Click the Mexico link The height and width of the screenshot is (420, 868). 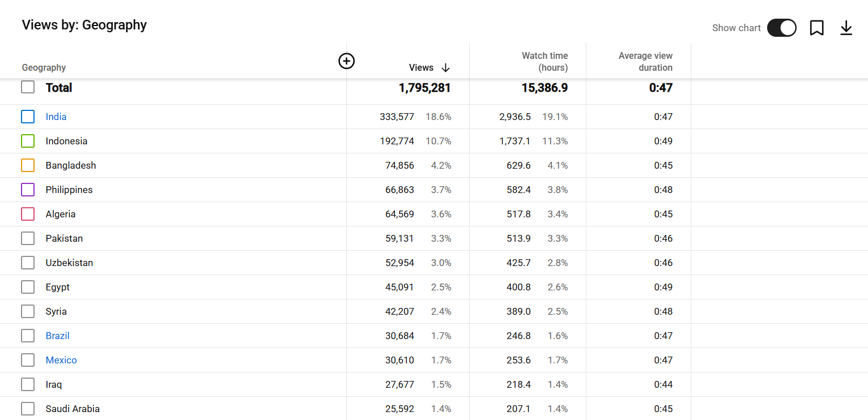61,360
